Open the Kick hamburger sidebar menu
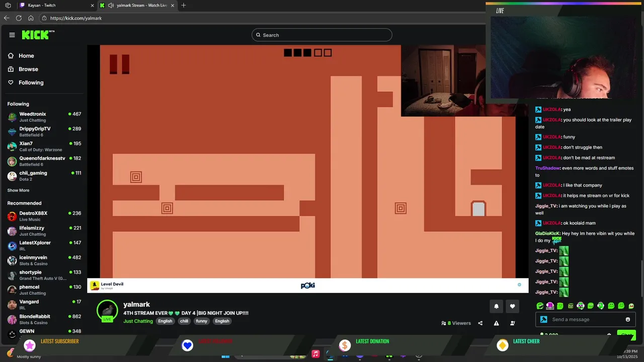 [12, 35]
